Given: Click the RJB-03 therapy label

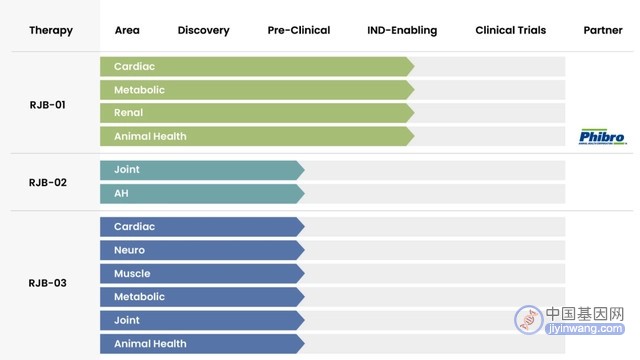Looking at the screenshot, I should click(47, 283).
